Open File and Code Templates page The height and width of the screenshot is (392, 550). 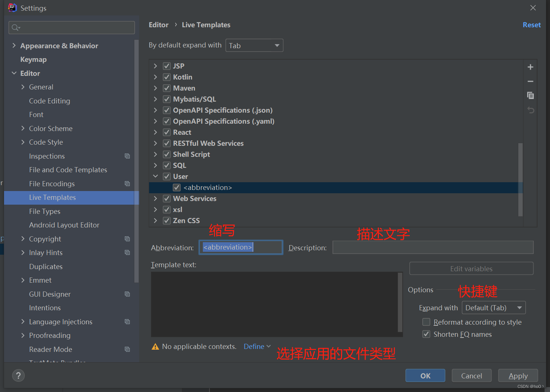pos(68,170)
